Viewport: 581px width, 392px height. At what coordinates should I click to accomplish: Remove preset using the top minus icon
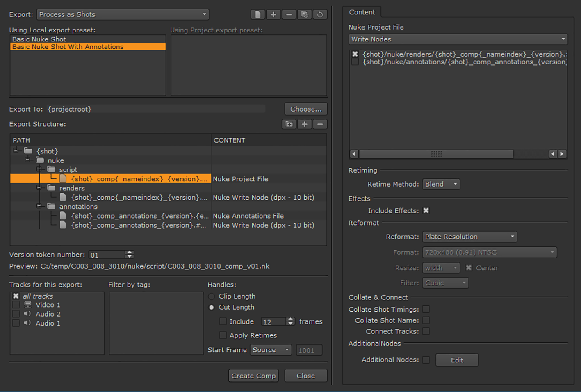click(289, 15)
